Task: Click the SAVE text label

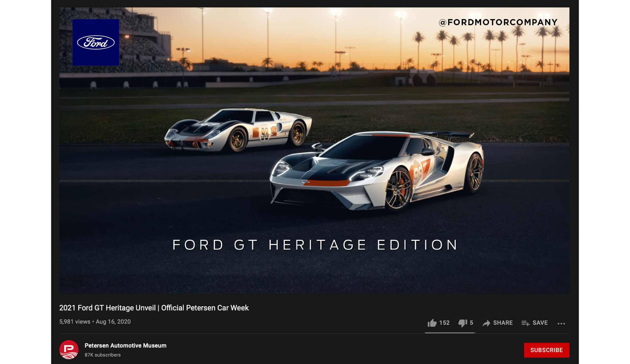Action: pos(540,323)
